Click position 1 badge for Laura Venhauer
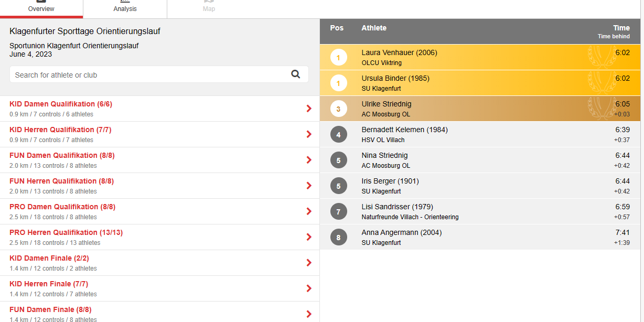Image resolution: width=644 pixels, height=322 pixels. (338, 57)
